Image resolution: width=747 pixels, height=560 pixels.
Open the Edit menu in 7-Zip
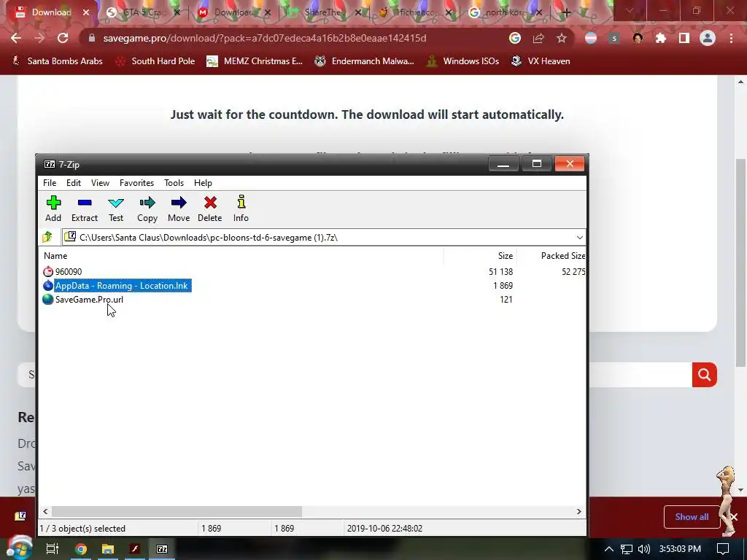(x=74, y=183)
